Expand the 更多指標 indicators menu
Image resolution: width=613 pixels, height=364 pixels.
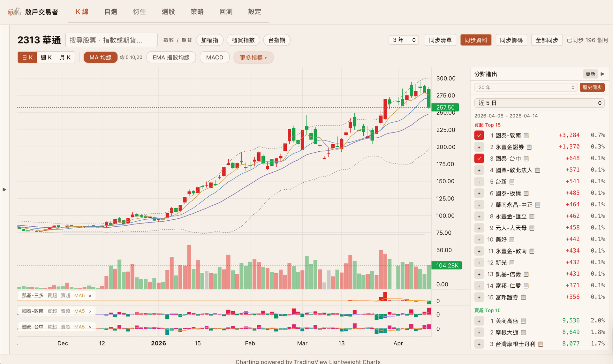coord(253,57)
